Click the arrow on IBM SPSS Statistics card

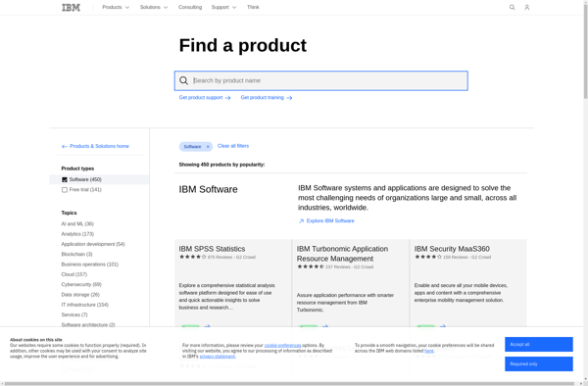click(x=208, y=326)
